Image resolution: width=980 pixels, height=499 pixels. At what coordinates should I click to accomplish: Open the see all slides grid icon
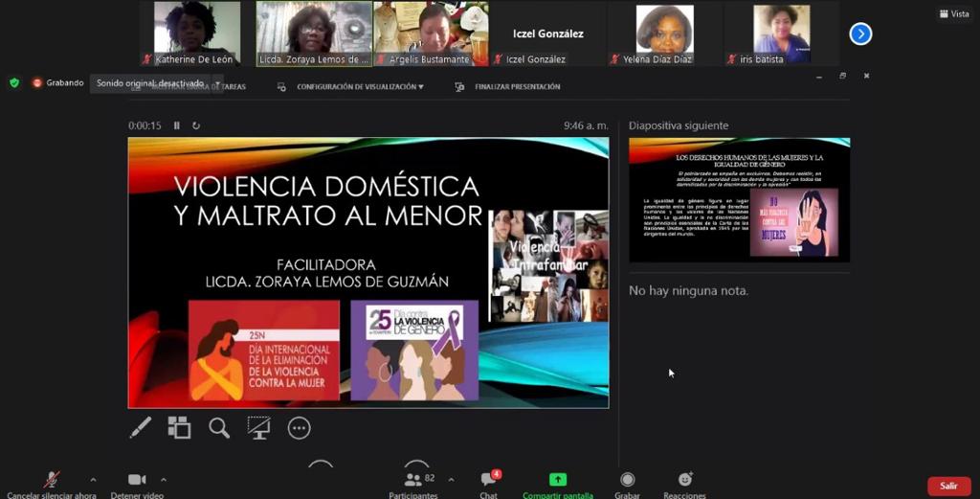179,428
